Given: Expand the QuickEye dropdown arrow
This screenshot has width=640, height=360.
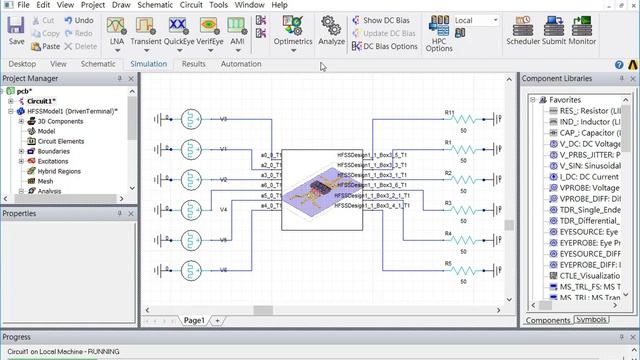Looking at the screenshot, I should [179, 51].
